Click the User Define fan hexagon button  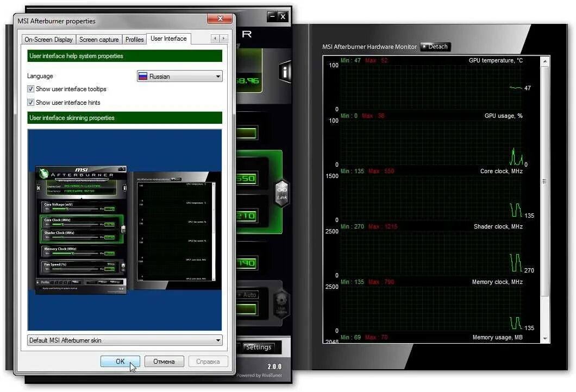[282, 304]
